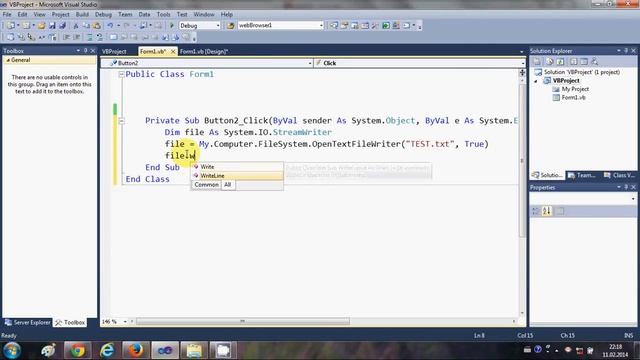Toggle auto-hide pin on Solution Explorer panel

pos(626,51)
